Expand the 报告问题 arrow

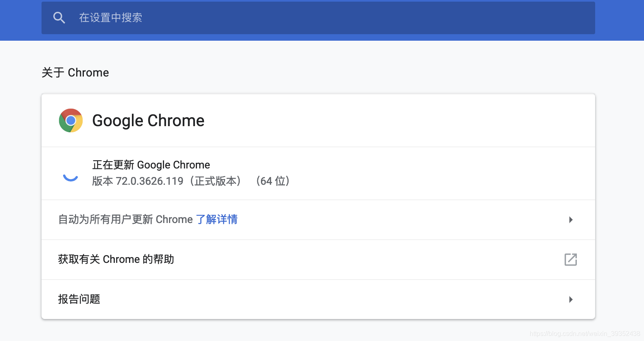pyautogui.click(x=571, y=299)
